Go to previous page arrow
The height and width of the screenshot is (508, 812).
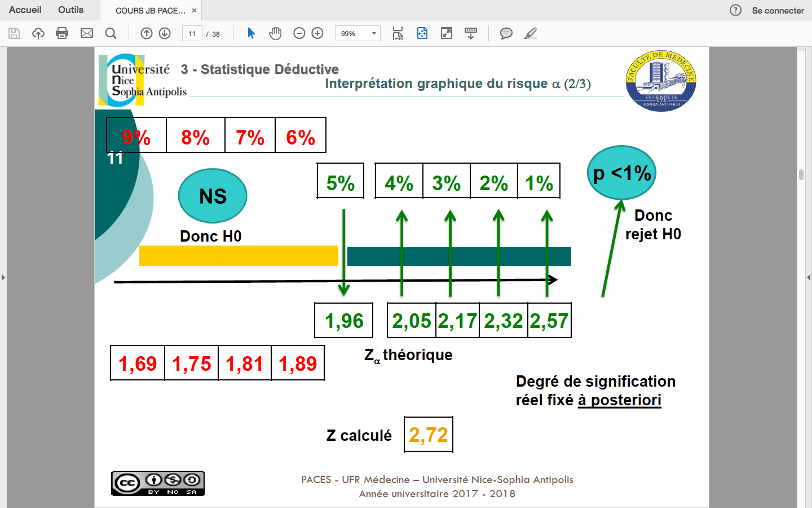[147, 33]
